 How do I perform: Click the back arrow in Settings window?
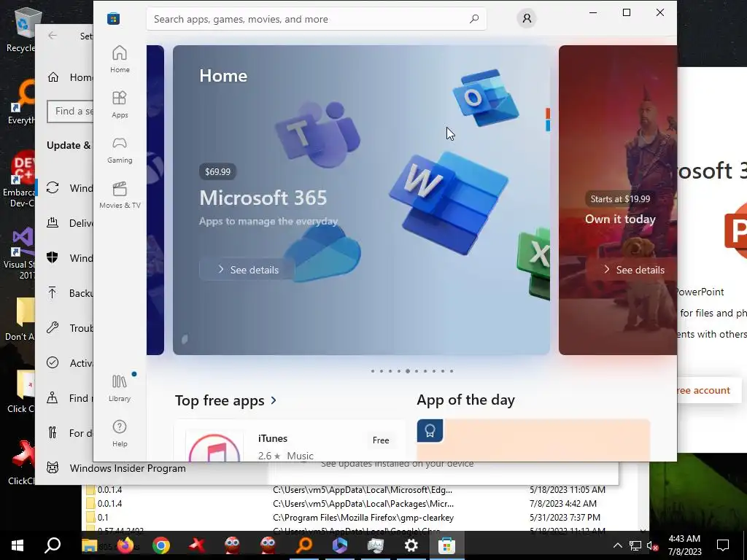pyautogui.click(x=53, y=35)
